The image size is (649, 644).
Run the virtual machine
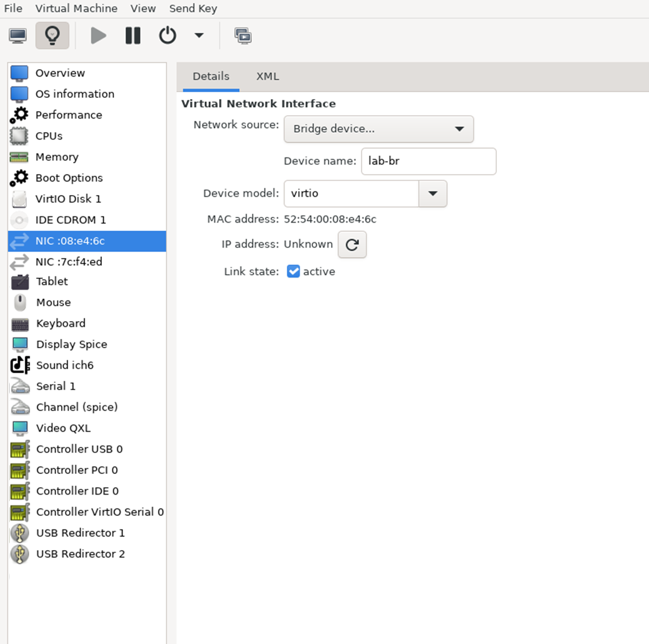click(x=98, y=35)
